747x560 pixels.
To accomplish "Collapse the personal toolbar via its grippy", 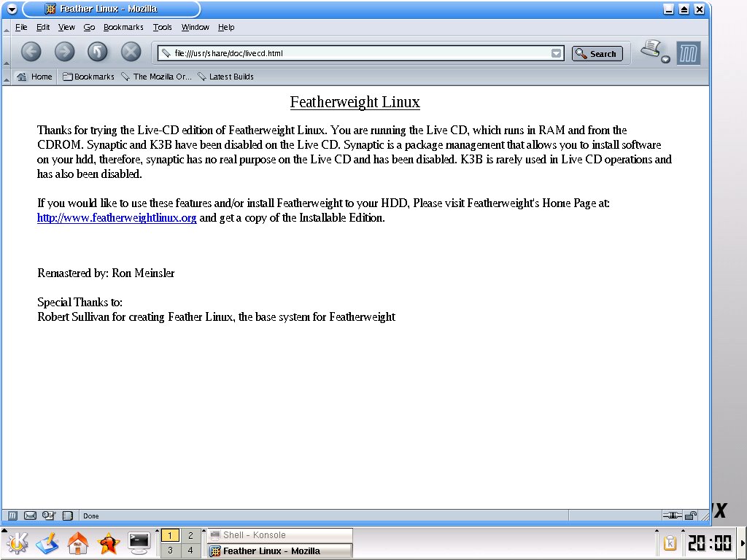I will (x=6, y=77).
